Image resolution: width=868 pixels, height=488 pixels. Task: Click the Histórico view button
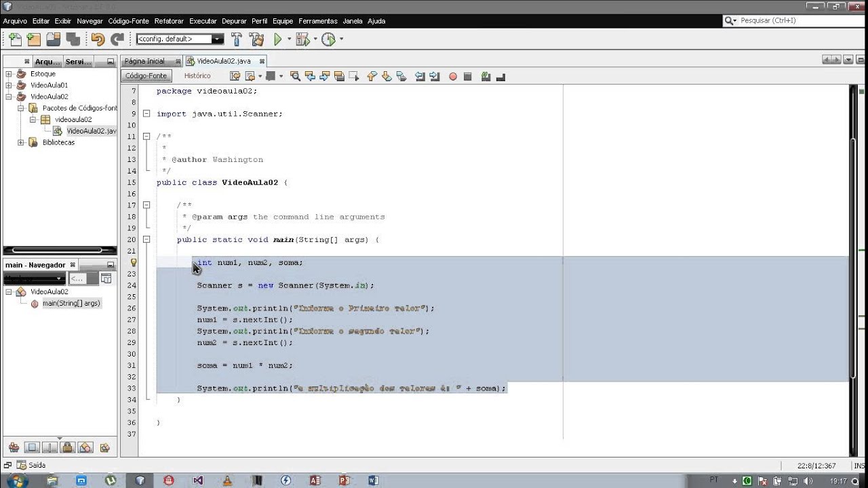(197, 76)
